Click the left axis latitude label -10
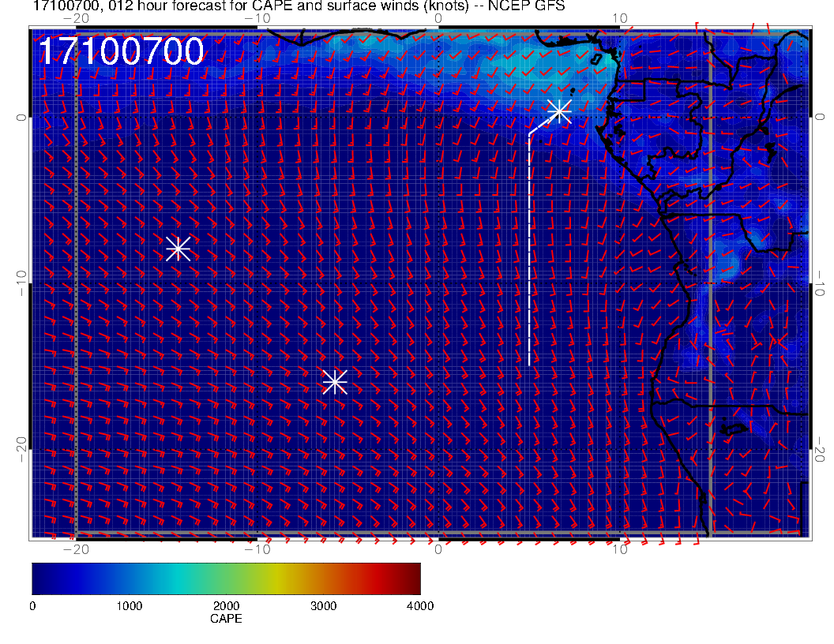834x644 pixels. (x=21, y=283)
